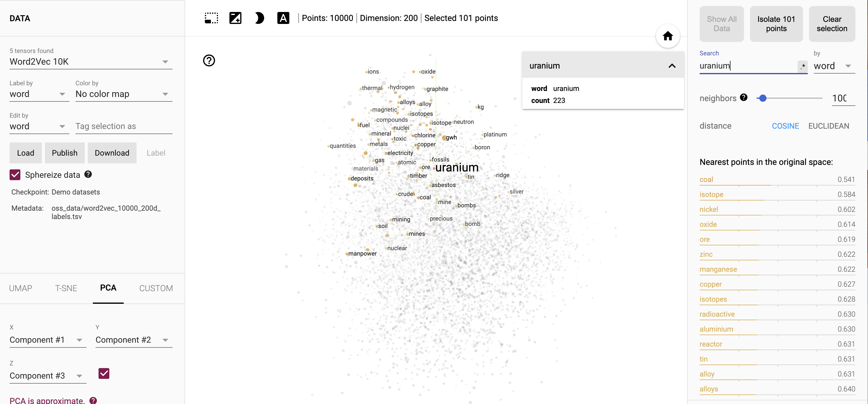Switch to the T-SNE tab

[65, 288]
